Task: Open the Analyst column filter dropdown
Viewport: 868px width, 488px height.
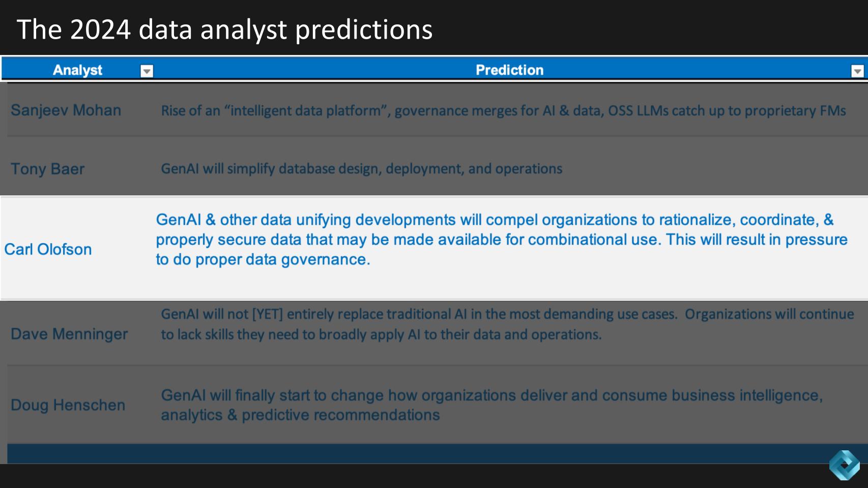Action: click(147, 71)
